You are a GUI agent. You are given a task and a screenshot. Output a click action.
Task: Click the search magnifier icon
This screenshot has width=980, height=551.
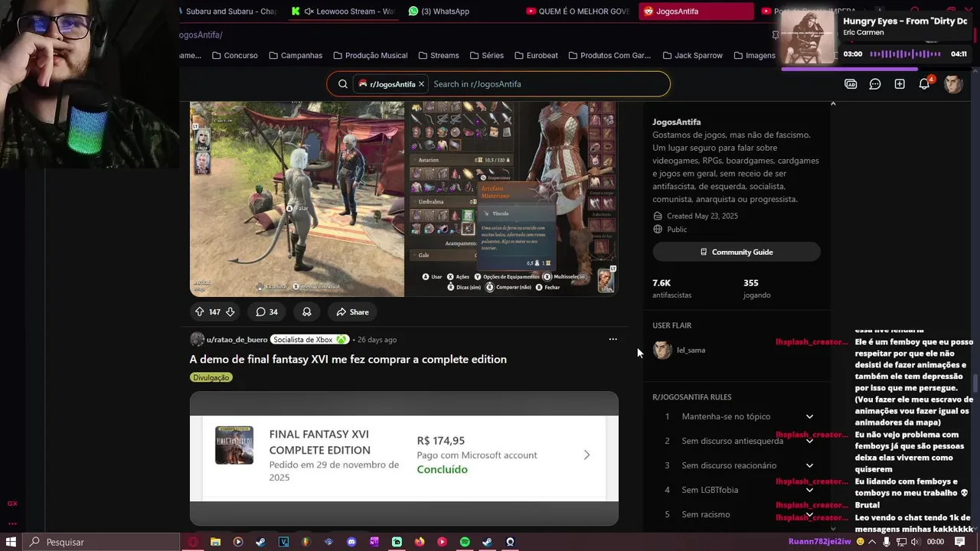coord(343,84)
